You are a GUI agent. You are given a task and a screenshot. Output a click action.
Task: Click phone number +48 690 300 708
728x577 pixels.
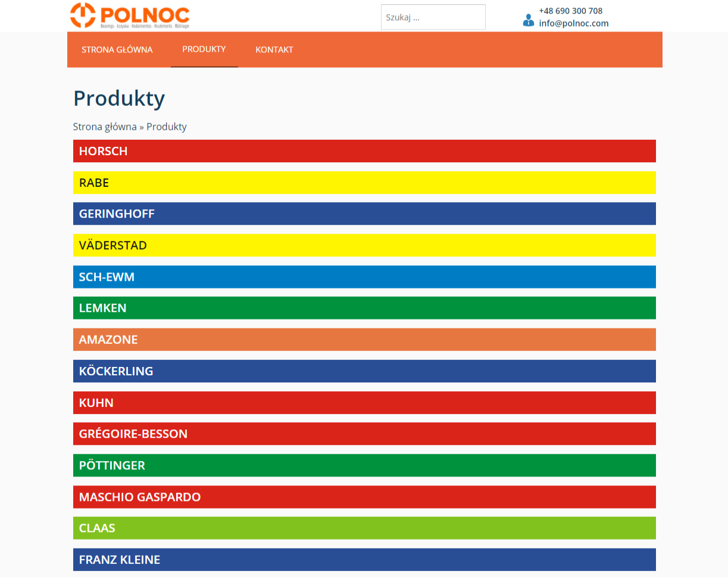(571, 11)
